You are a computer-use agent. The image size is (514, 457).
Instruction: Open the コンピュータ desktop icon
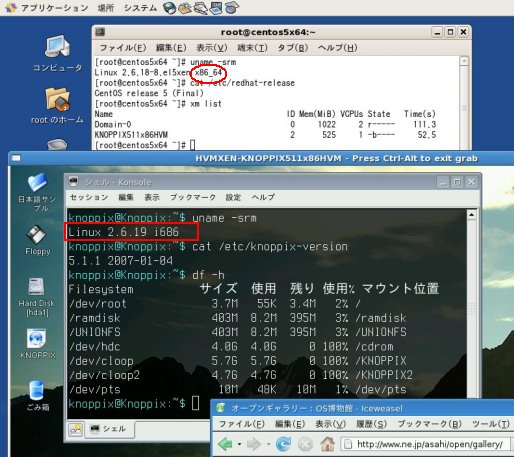click(57, 53)
